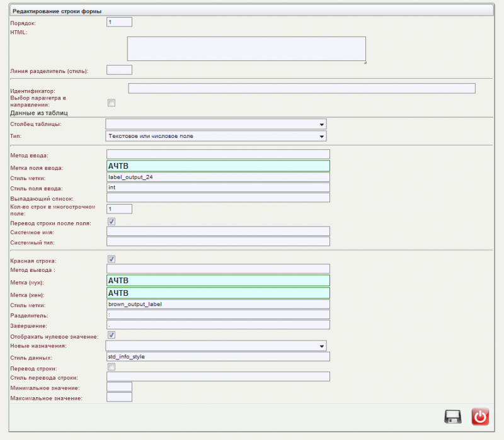Viewport: 504px width, 440px height.
Task: Click the Порядок input field
Action: coord(119,21)
